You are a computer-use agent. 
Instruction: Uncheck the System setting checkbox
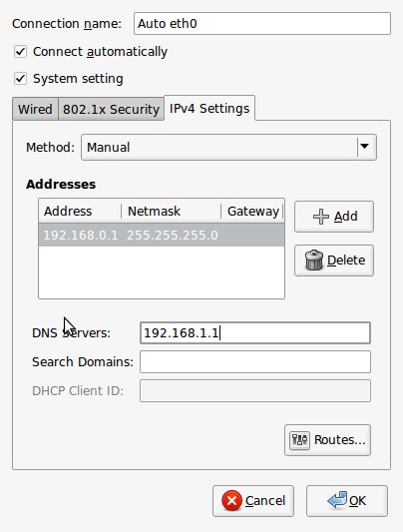[x=20, y=79]
